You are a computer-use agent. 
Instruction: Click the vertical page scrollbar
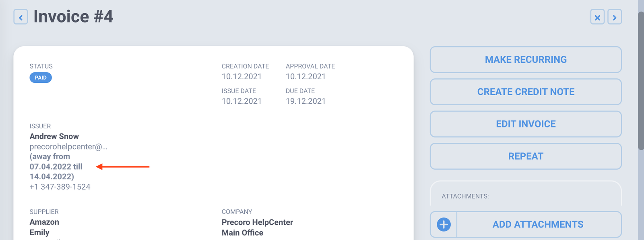click(x=641, y=80)
